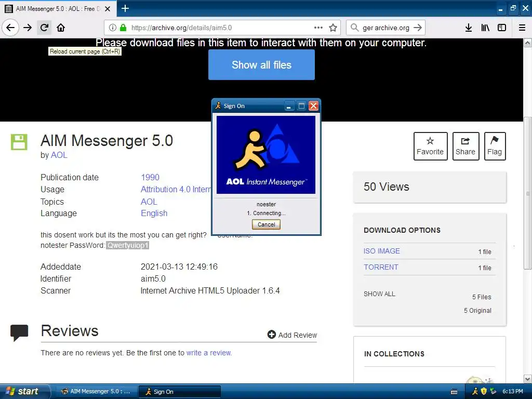Minimize the Sign On window

(289, 106)
